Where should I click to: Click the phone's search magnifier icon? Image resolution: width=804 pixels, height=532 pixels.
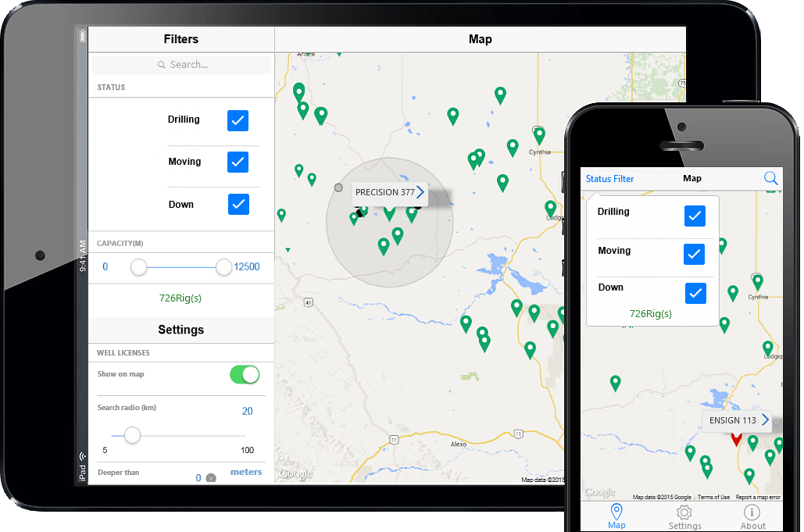[x=770, y=179]
